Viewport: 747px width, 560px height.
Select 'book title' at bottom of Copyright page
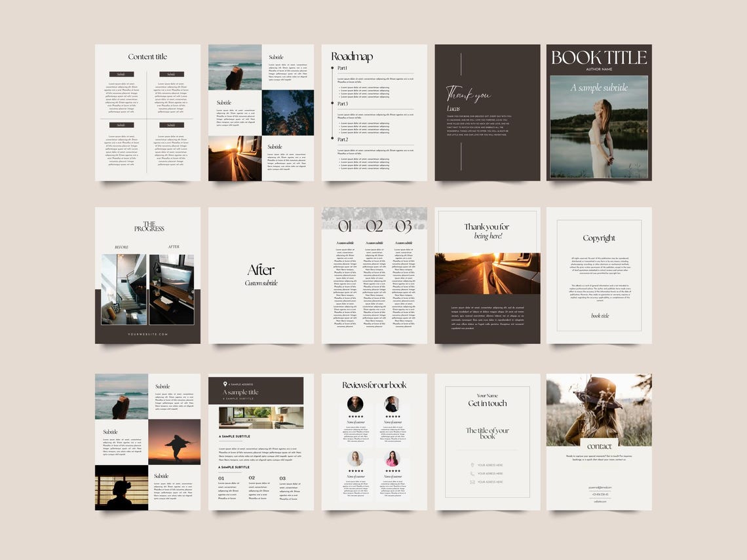[x=600, y=316]
